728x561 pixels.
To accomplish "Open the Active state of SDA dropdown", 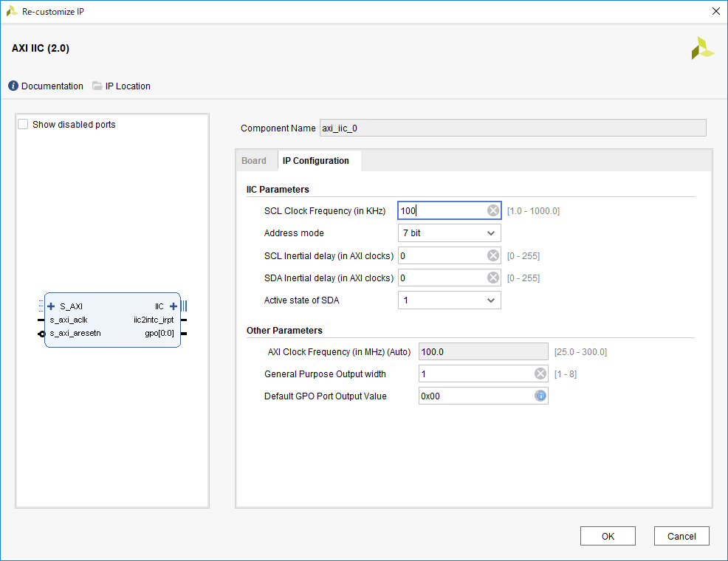I will coord(450,300).
